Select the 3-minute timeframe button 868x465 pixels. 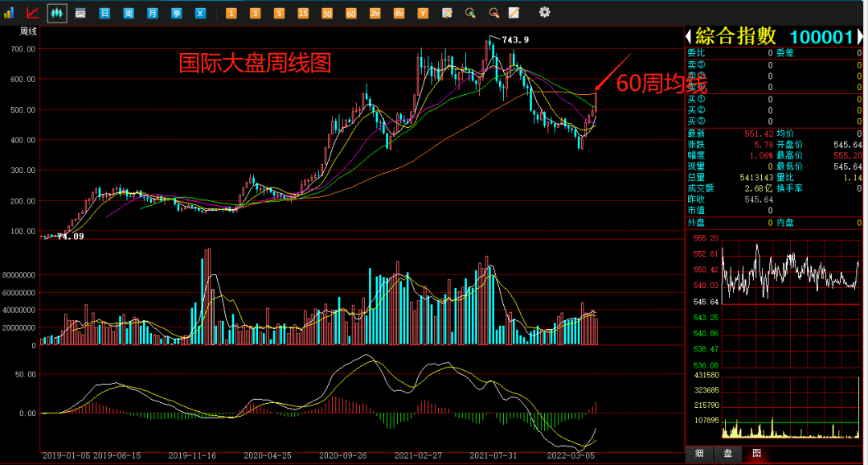coord(256,13)
